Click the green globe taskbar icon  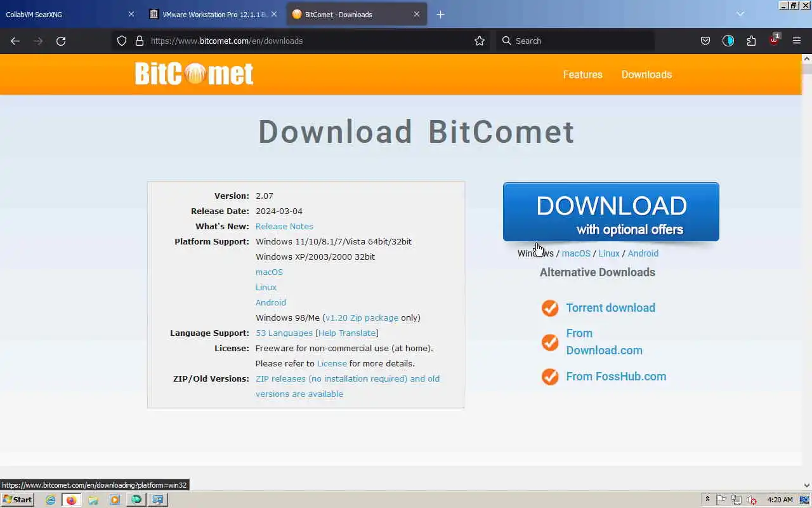(136, 500)
